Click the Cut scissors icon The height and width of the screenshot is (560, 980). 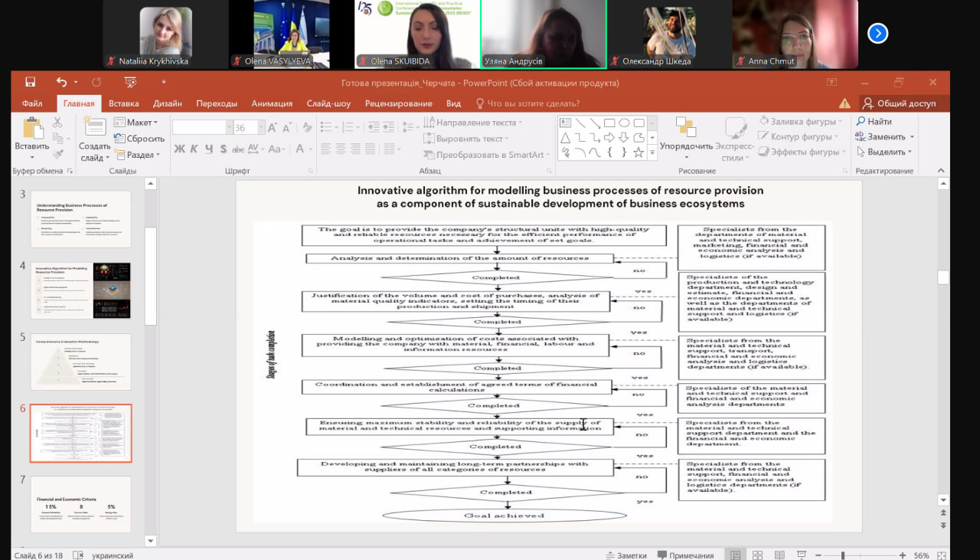tap(57, 123)
